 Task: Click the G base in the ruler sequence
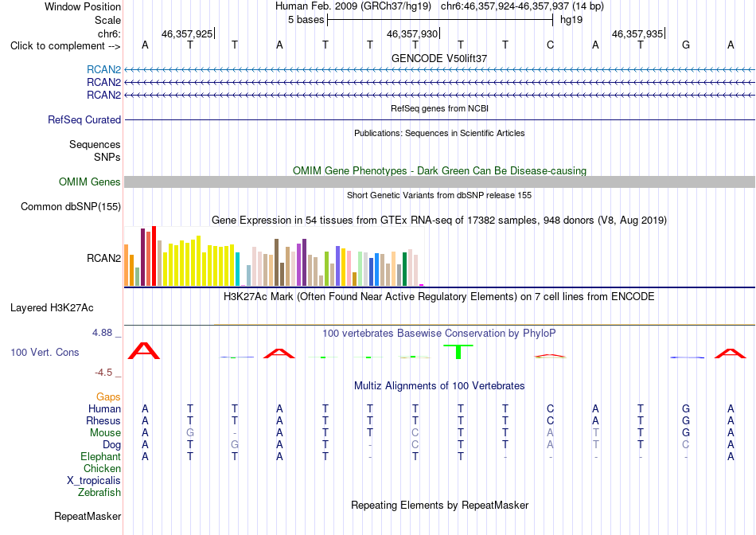686,45
